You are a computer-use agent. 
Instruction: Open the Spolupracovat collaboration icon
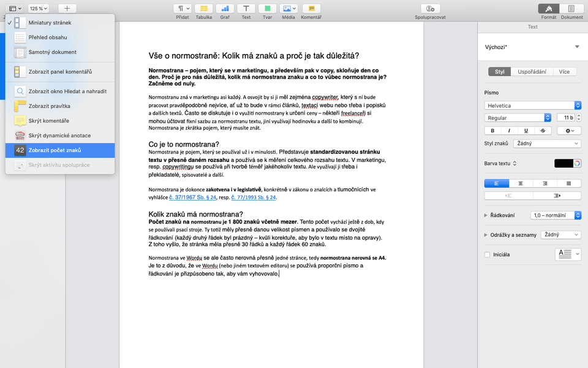[x=429, y=9]
